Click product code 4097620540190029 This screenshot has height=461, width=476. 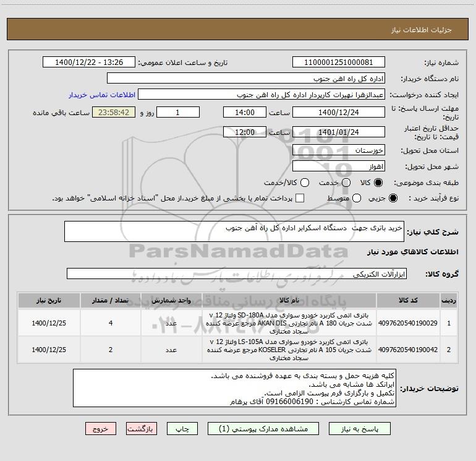[x=408, y=323]
